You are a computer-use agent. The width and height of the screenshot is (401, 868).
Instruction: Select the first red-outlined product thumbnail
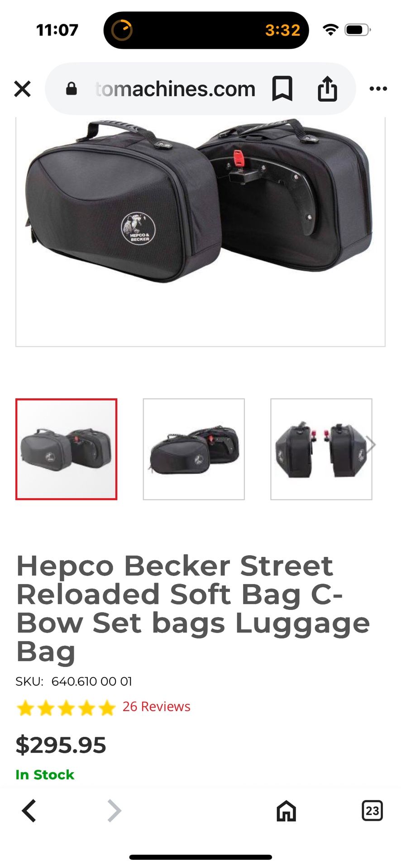tap(66, 449)
